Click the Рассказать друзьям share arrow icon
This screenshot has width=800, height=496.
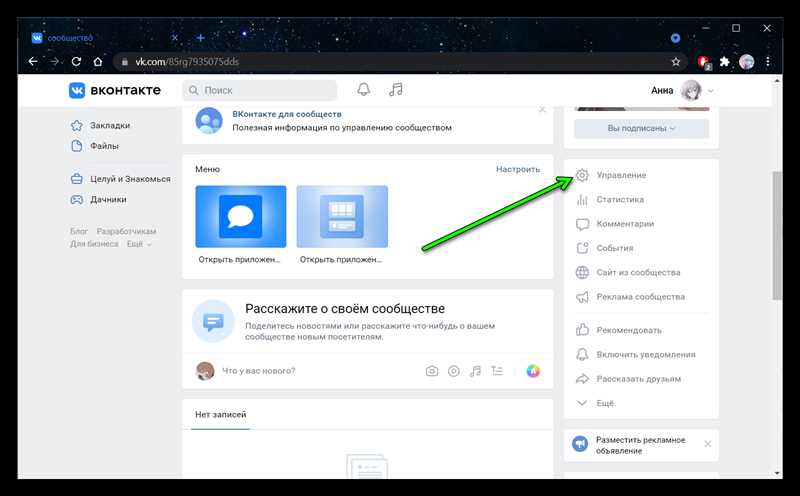click(x=582, y=379)
